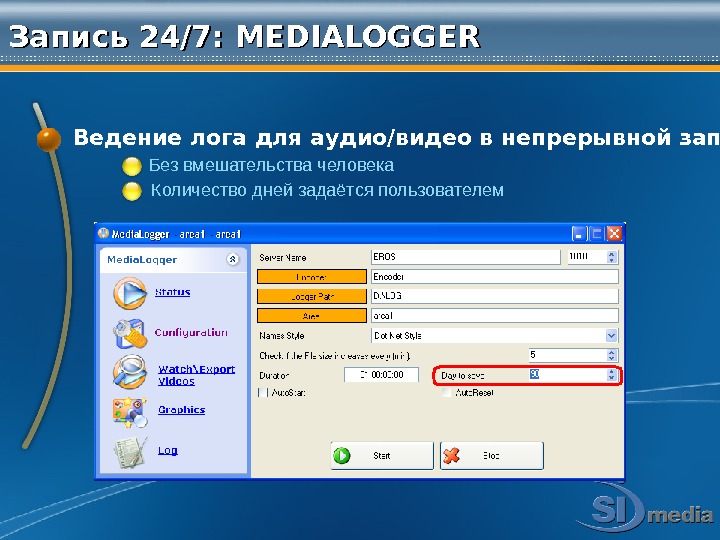This screenshot has width=720, height=540.
Task: Open the Names Style dropdown
Action: coord(612,336)
